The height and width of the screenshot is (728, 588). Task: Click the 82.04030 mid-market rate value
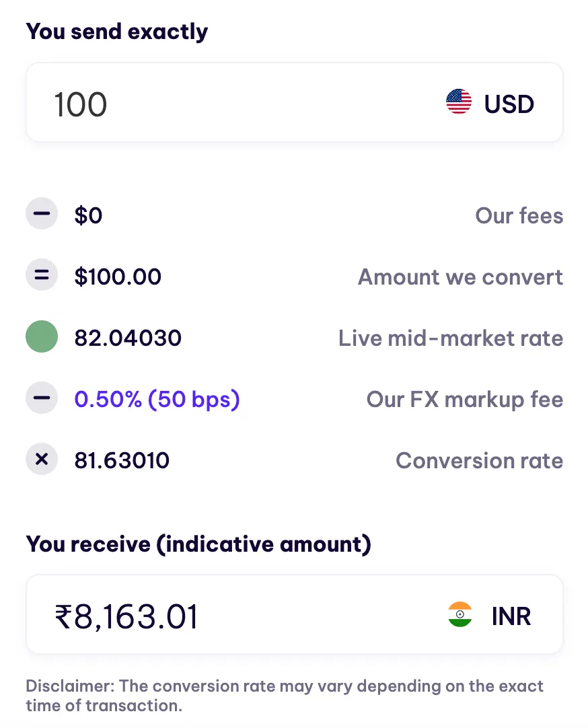128,338
